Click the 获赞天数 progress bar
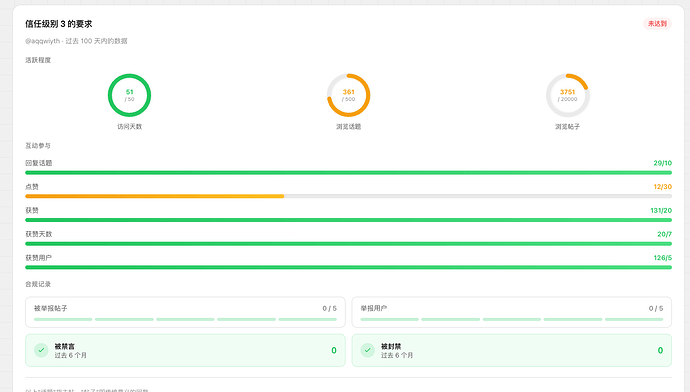The height and width of the screenshot is (392, 690). [x=349, y=244]
